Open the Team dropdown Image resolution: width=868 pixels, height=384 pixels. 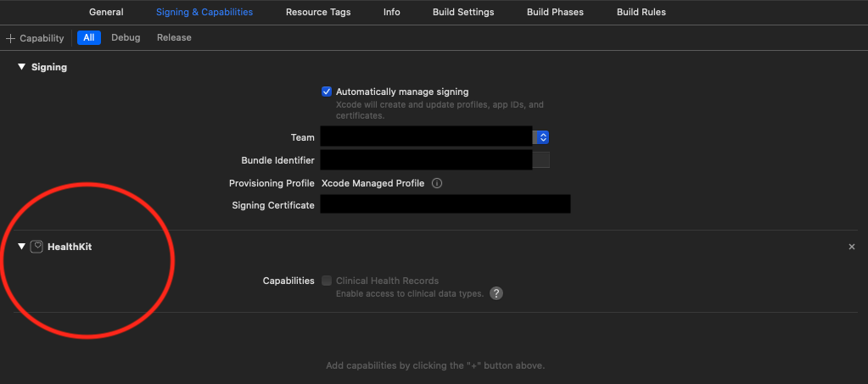[x=542, y=137]
